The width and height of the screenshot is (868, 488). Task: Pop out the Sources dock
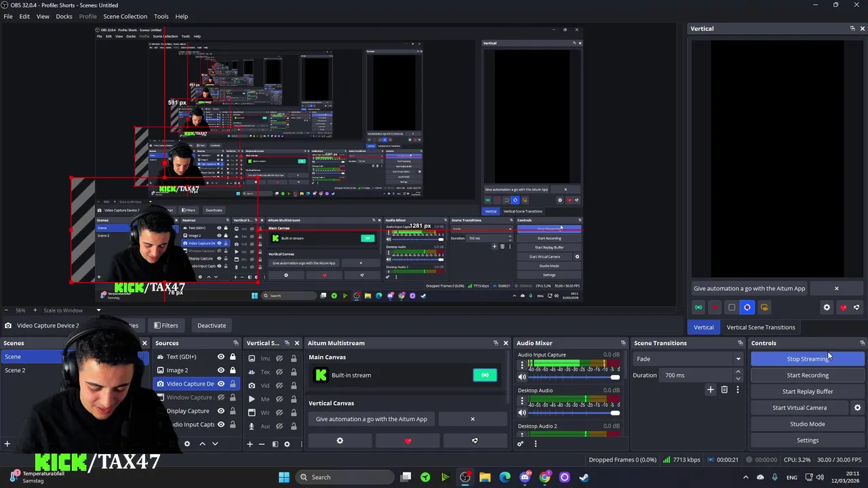point(235,343)
